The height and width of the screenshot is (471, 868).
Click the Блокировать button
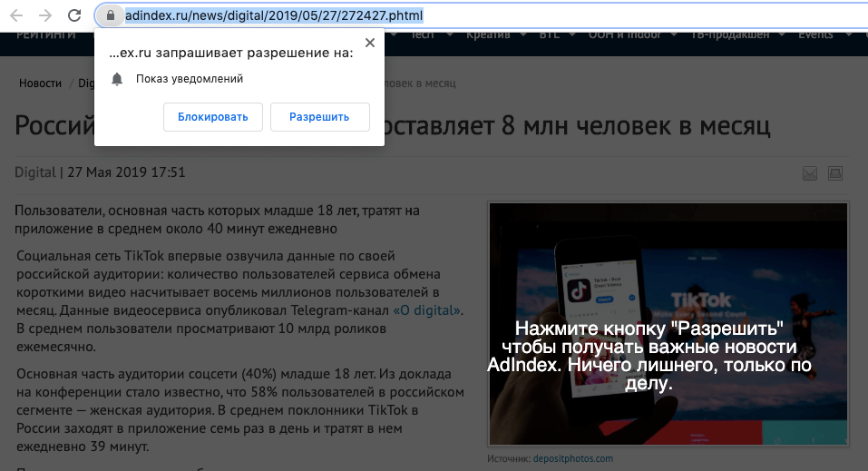(212, 117)
